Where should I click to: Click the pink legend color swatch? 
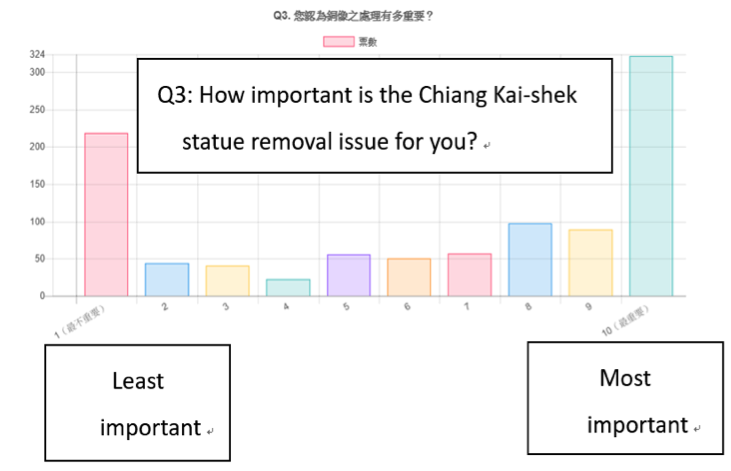tap(339, 42)
